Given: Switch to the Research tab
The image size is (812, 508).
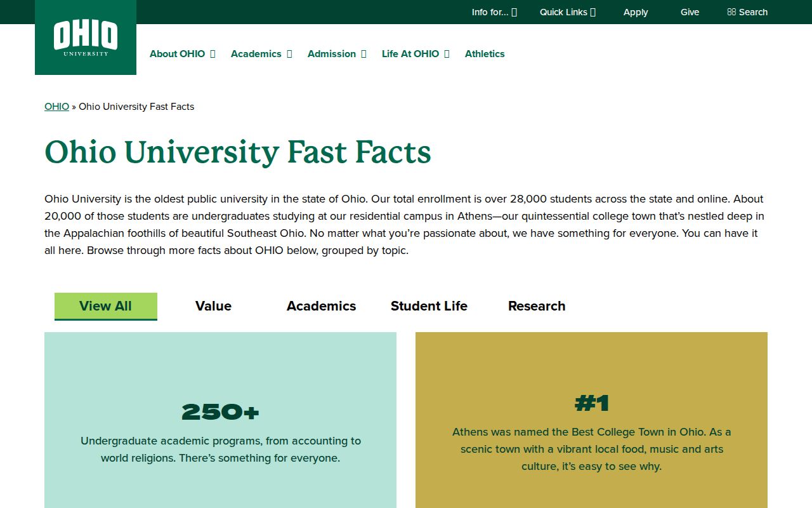Looking at the screenshot, I should pyautogui.click(x=537, y=306).
